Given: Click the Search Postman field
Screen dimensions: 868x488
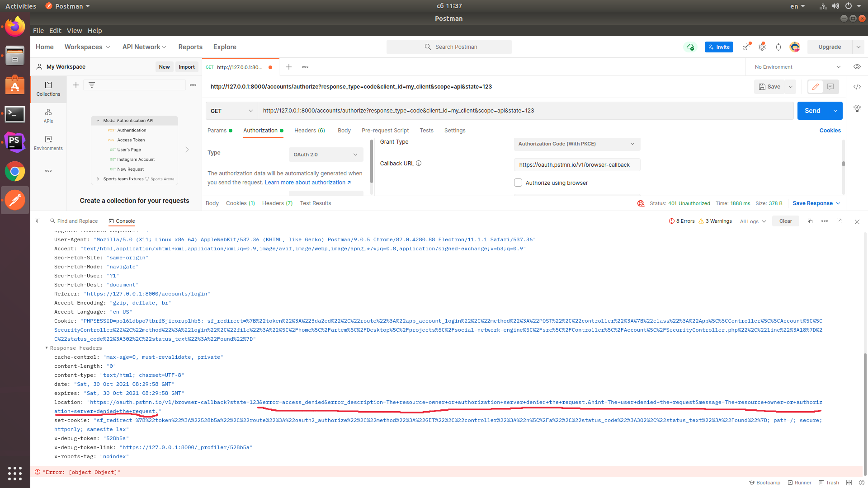Looking at the screenshot, I should coord(449,47).
